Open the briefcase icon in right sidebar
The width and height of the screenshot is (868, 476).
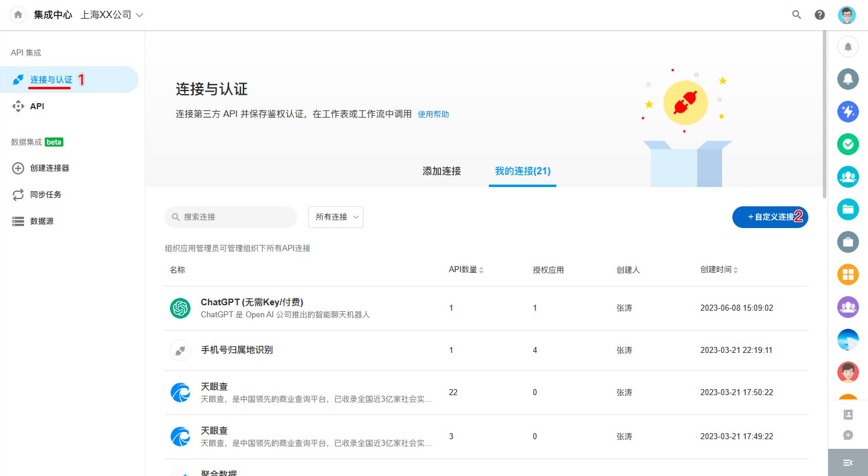click(848, 242)
